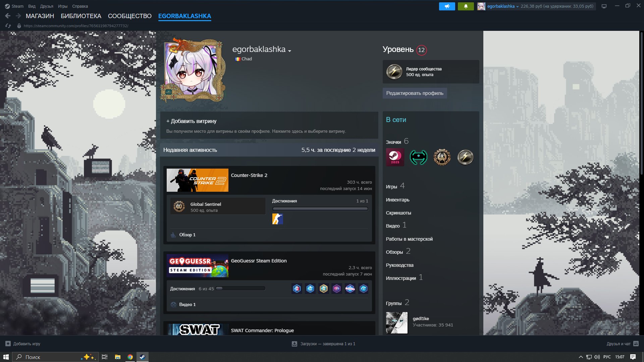
Task: Open the Вид menu
Action: pyautogui.click(x=32, y=6)
